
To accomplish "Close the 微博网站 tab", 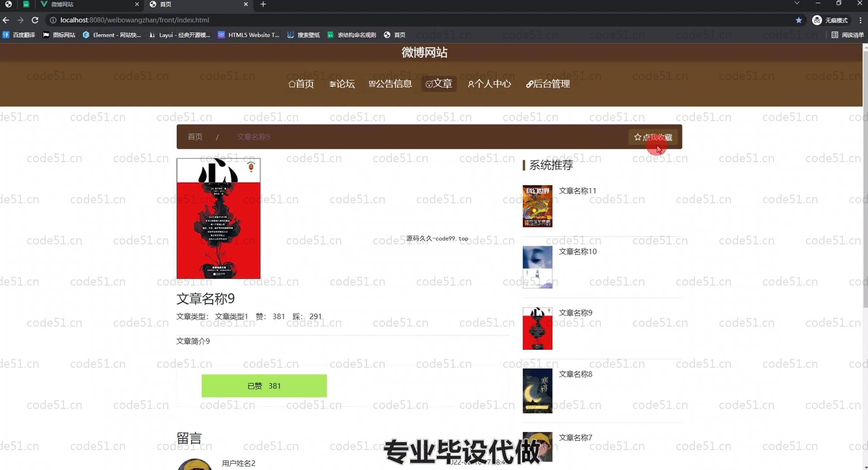I will [137, 4].
